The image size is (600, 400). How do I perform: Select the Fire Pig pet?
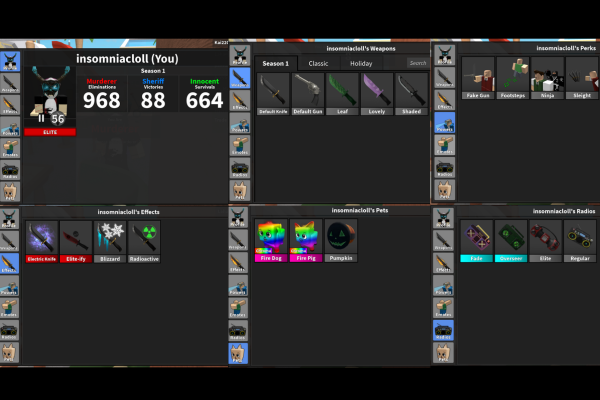tap(306, 241)
